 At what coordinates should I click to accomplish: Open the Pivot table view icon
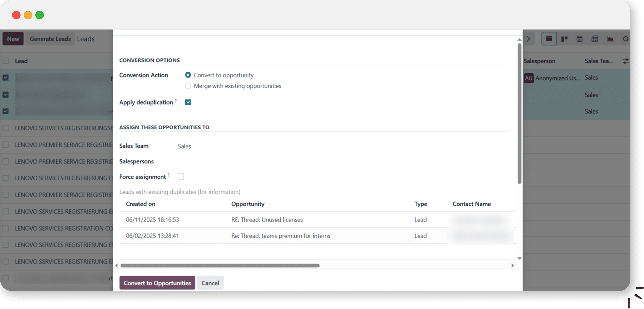(x=595, y=39)
